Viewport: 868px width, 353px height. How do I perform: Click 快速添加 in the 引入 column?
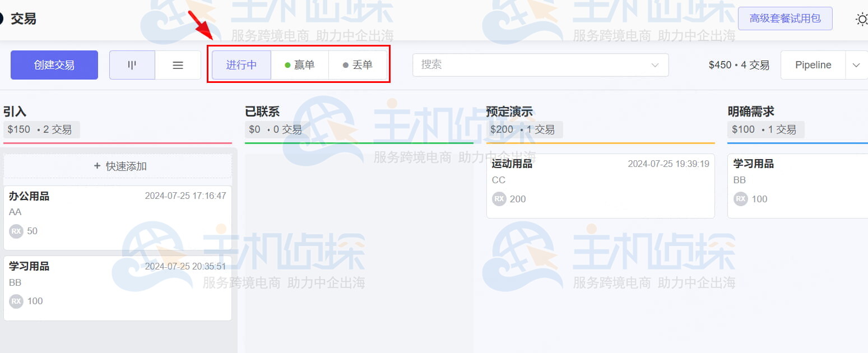pyautogui.click(x=117, y=165)
